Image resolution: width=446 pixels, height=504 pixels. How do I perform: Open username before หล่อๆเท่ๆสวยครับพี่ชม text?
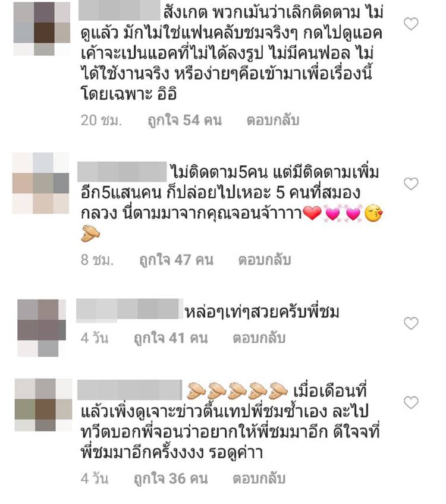tap(130, 310)
